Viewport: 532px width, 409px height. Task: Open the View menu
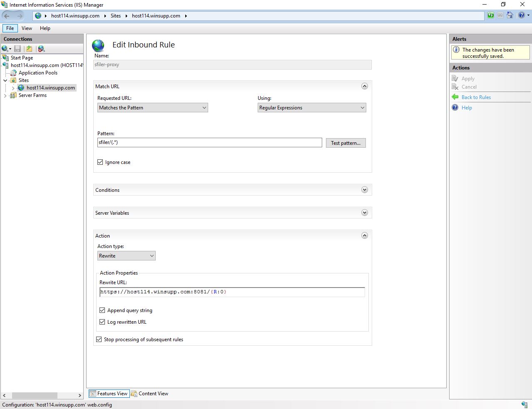(27, 28)
